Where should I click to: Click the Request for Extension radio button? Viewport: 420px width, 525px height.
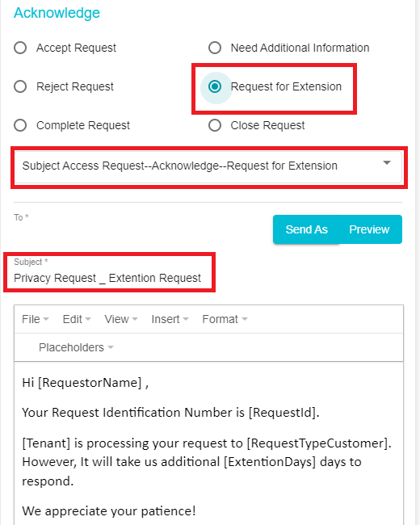pyautogui.click(x=215, y=86)
